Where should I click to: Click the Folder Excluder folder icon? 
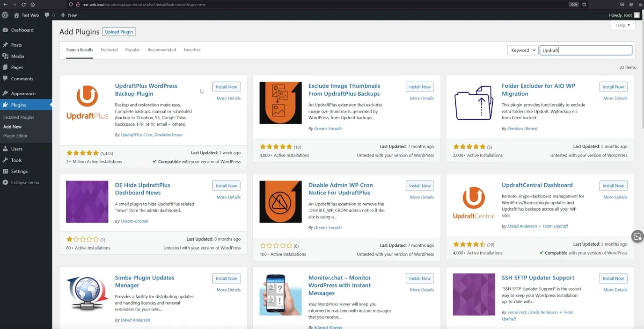tap(474, 103)
